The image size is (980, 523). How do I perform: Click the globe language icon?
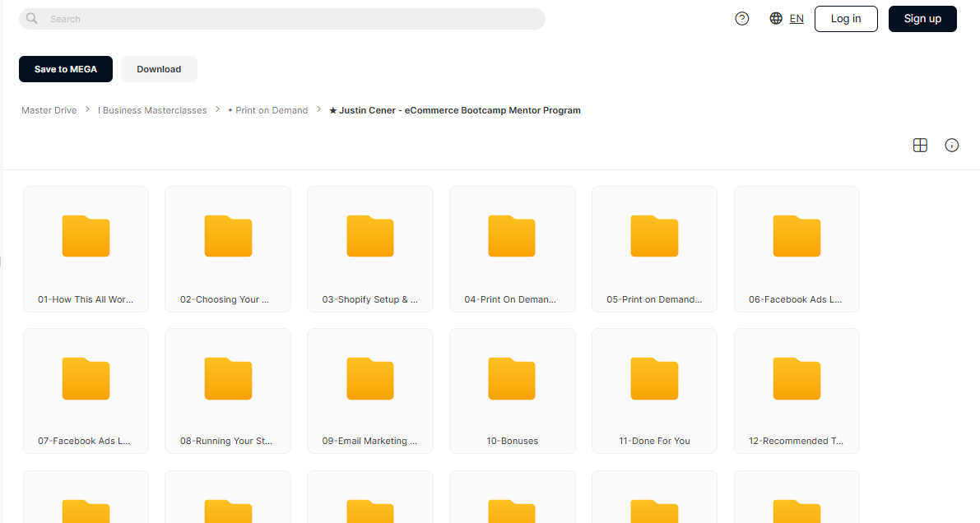click(776, 19)
